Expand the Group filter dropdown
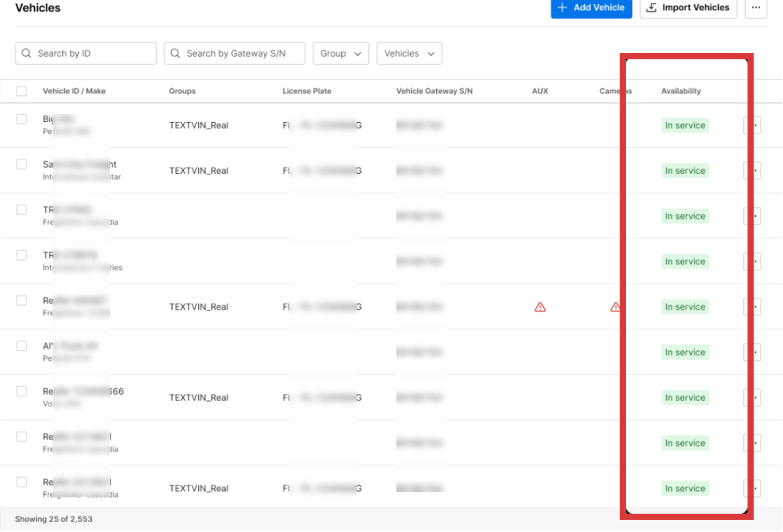This screenshot has width=783, height=532. pyautogui.click(x=341, y=54)
